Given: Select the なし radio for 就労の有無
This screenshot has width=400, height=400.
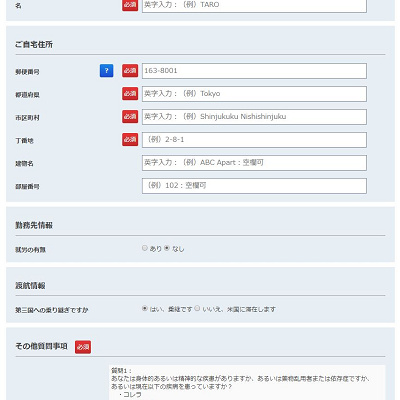Looking at the screenshot, I should [167, 248].
